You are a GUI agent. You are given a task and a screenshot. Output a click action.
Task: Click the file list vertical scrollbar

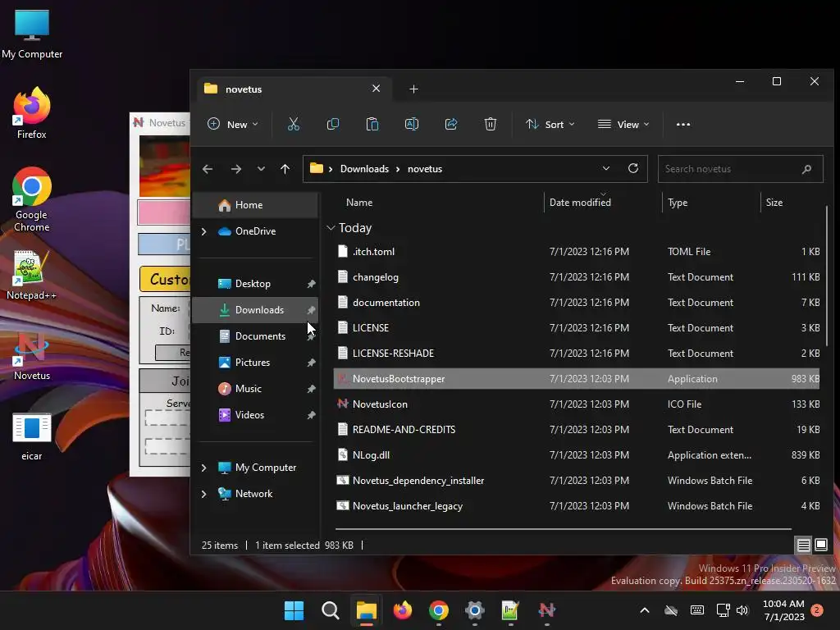point(827,276)
